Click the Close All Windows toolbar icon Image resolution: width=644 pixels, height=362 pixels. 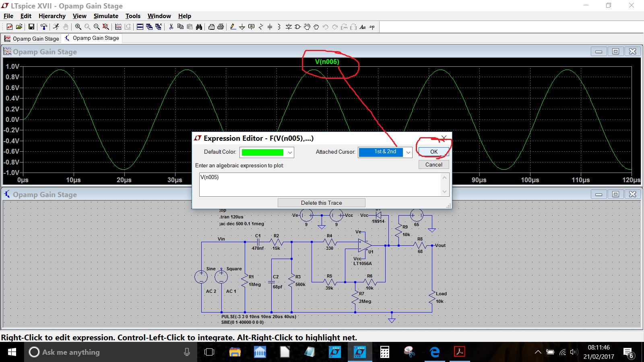(x=159, y=27)
